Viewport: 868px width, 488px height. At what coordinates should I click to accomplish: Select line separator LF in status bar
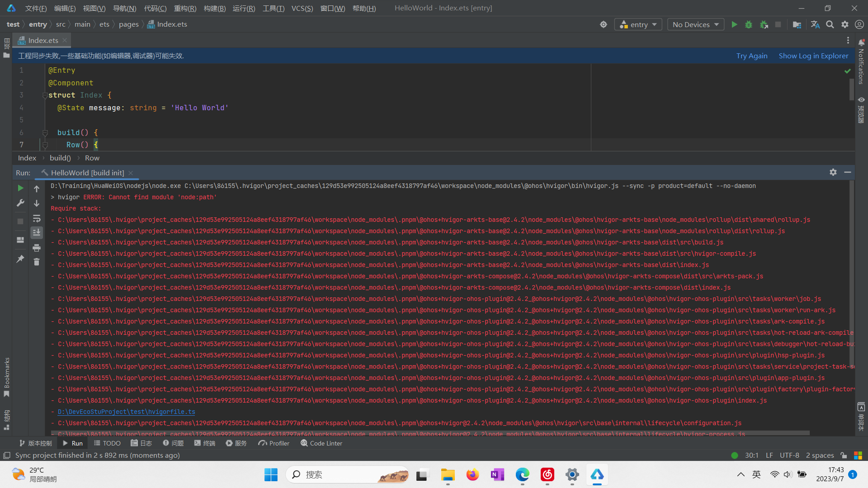(x=769, y=455)
